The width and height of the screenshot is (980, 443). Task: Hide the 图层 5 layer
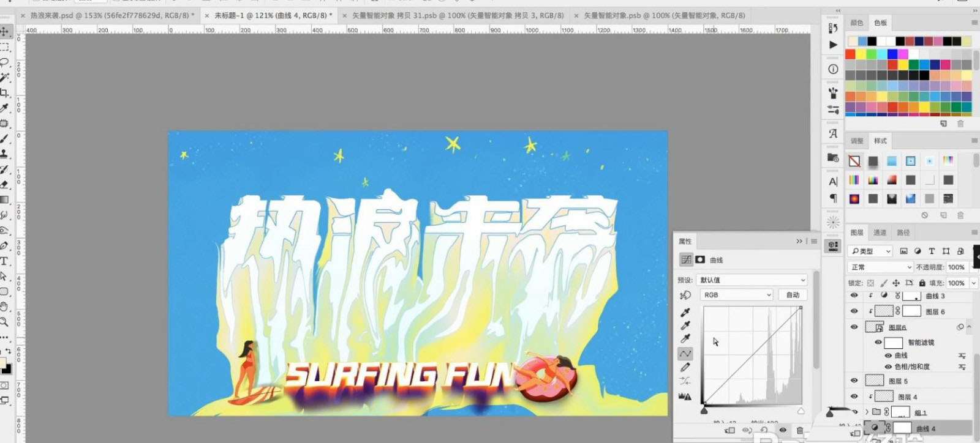coord(854,381)
